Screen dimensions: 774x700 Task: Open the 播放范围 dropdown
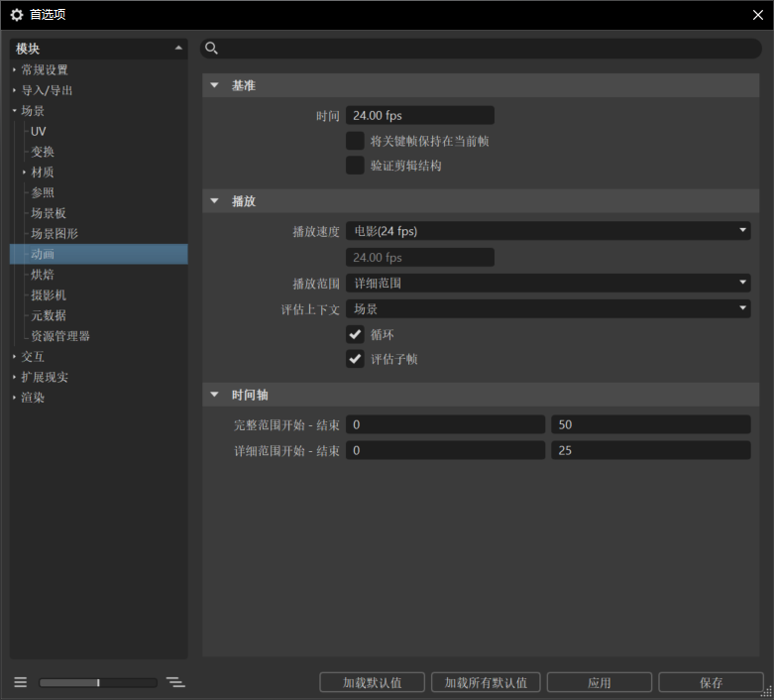coord(548,283)
